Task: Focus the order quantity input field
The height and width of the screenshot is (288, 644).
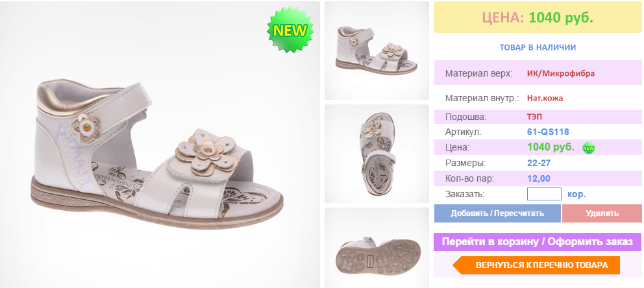Action: pyautogui.click(x=544, y=194)
